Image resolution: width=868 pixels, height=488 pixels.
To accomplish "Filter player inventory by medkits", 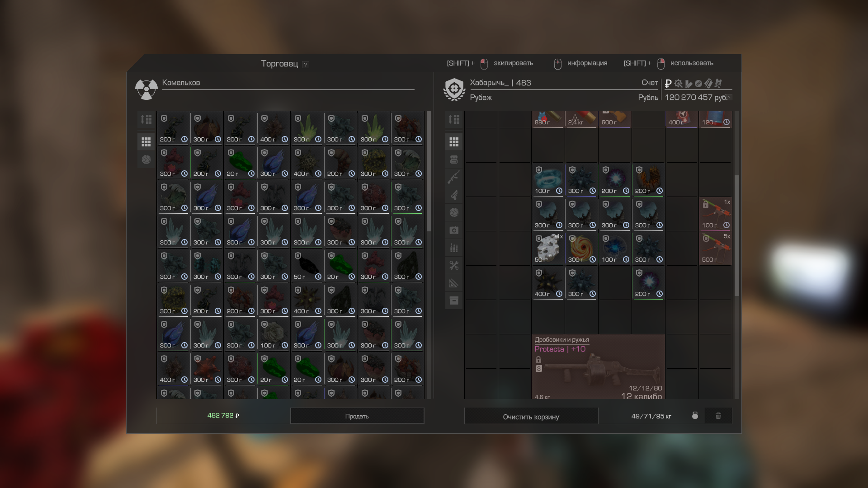I will (x=454, y=230).
